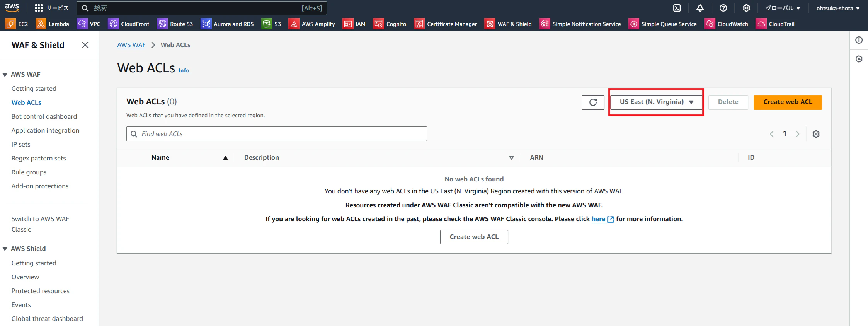The image size is (868, 326).
Task: Open VPC favorite shortcut
Action: [x=89, y=24]
